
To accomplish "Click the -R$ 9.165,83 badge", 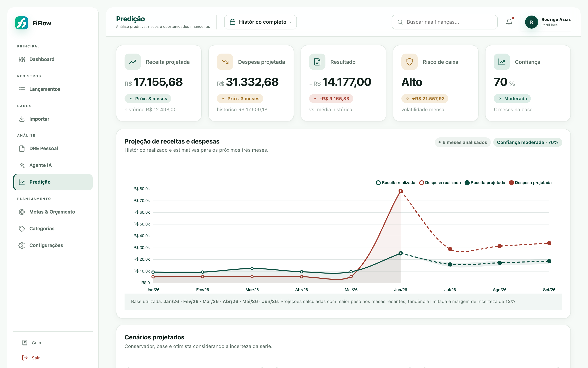I will point(331,99).
